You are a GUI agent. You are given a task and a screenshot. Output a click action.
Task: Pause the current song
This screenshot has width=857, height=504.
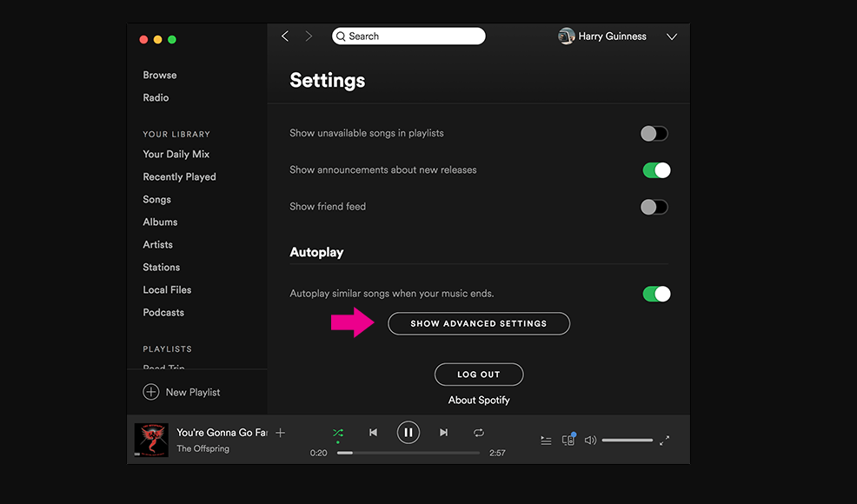pyautogui.click(x=409, y=433)
